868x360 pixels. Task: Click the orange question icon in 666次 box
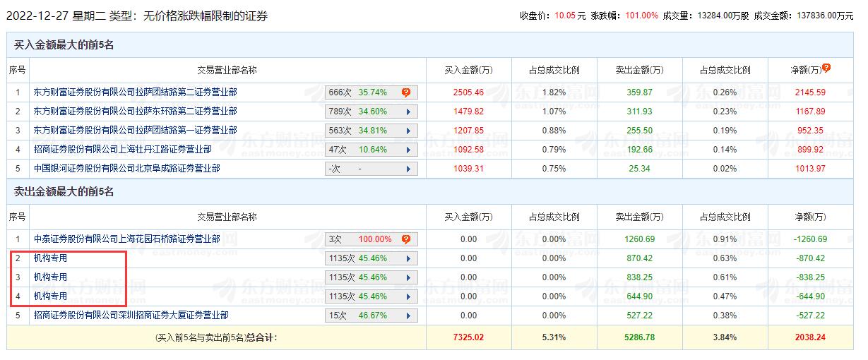point(406,92)
